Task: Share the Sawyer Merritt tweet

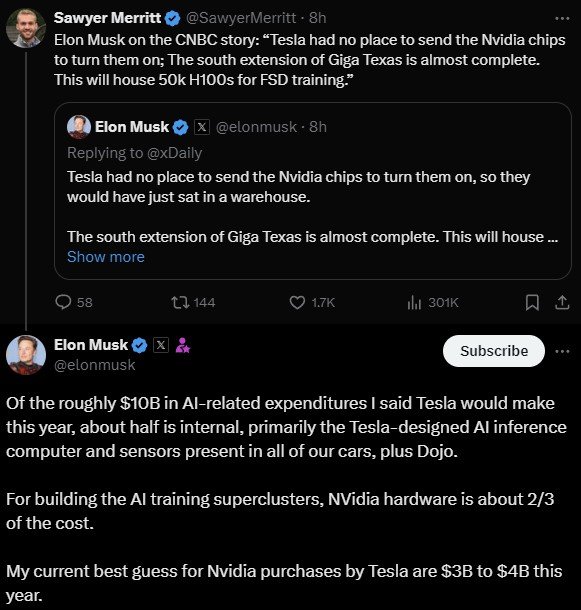Action: click(562, 302)
